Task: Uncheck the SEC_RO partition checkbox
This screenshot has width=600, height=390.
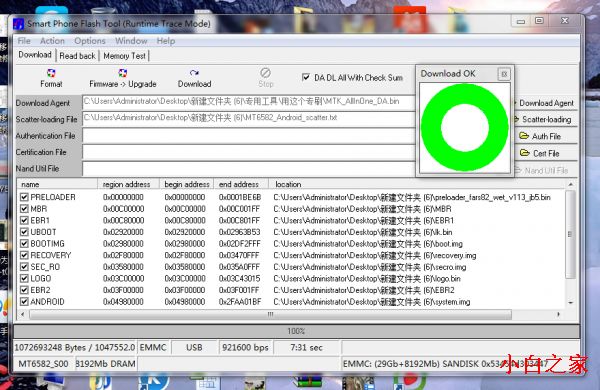Action: coord(24,267)
